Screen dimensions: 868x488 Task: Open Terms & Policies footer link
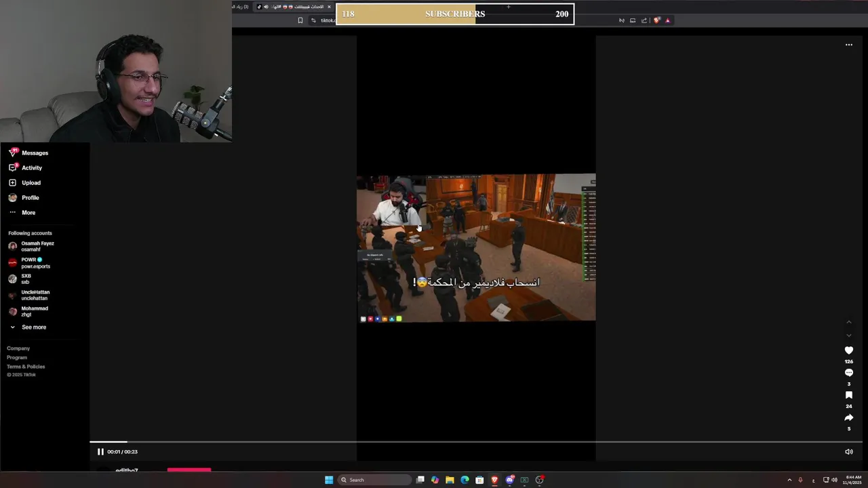pos(26,367)
